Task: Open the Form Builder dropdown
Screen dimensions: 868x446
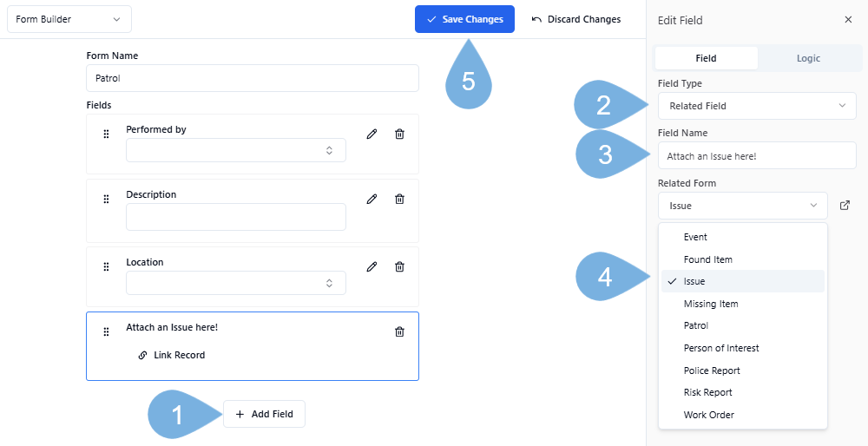Action: click(69, 19)
